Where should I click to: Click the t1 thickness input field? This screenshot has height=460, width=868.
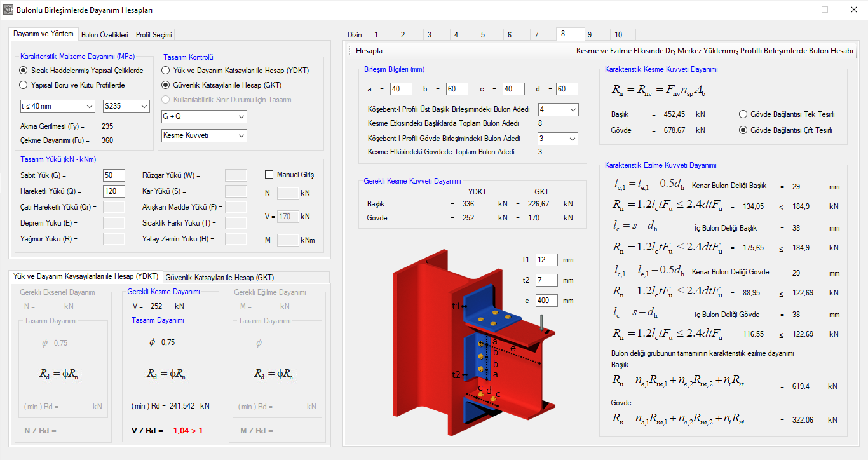(546, 260)
